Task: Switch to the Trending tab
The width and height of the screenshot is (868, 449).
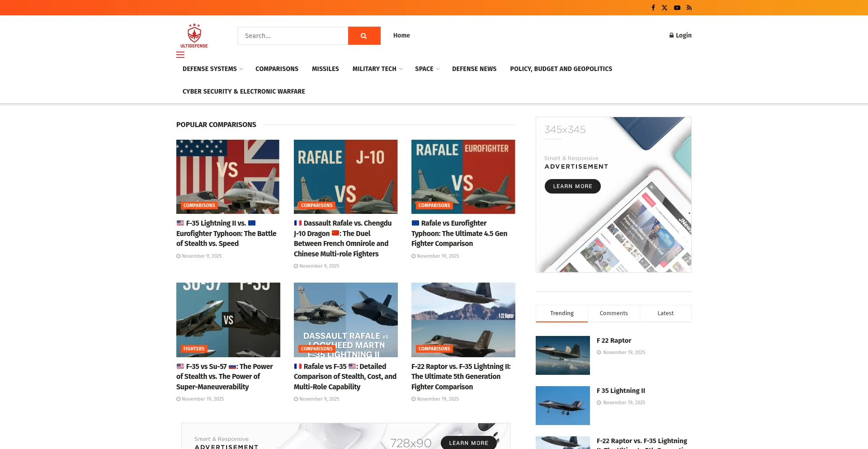Action: pos(562,313)
